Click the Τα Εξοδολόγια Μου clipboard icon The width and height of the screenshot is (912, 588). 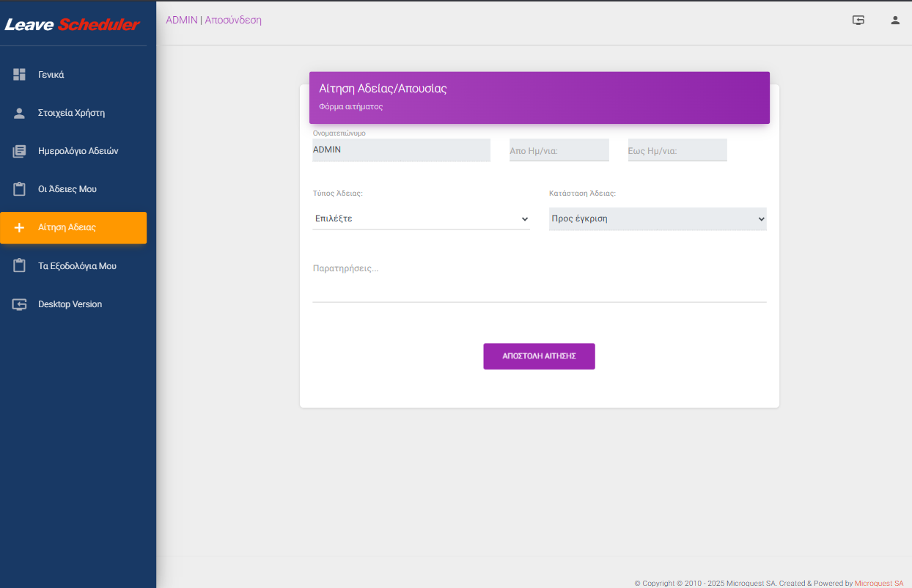[20, 266]
